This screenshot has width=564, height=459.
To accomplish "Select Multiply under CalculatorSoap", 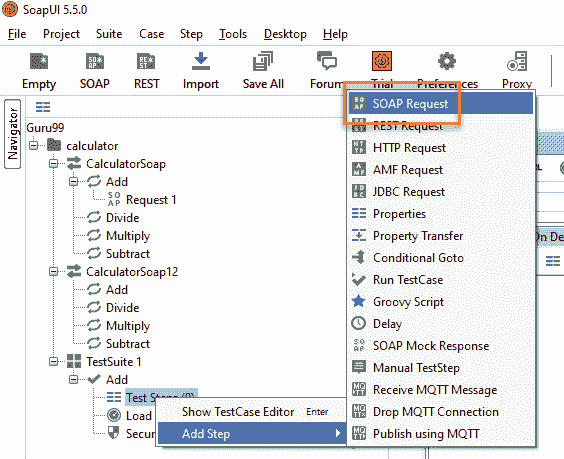I will point(128,236).
